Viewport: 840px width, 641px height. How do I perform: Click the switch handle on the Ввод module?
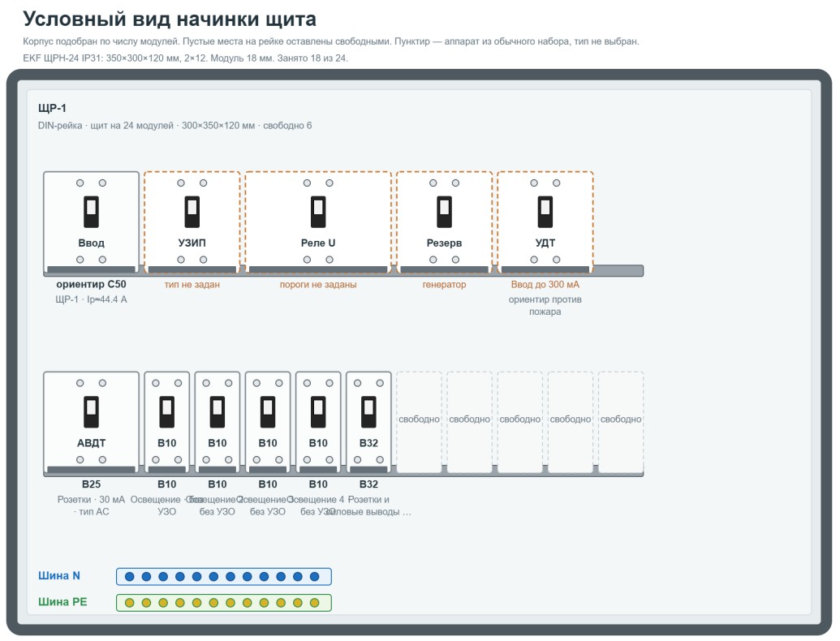tap(91, 212)
